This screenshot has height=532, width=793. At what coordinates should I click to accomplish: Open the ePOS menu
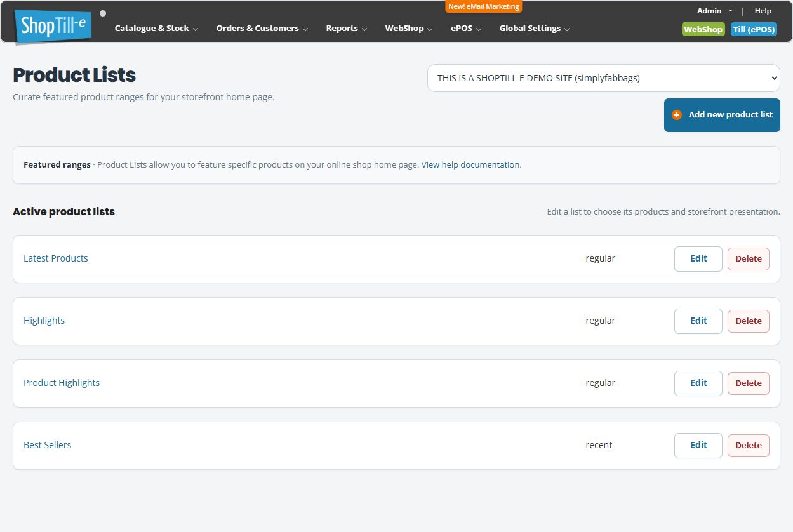466,29
